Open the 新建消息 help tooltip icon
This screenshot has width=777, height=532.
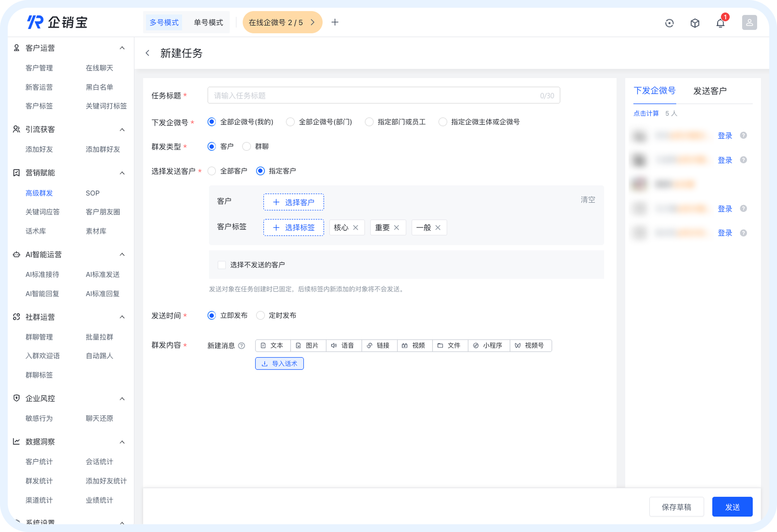click(242, 346)
